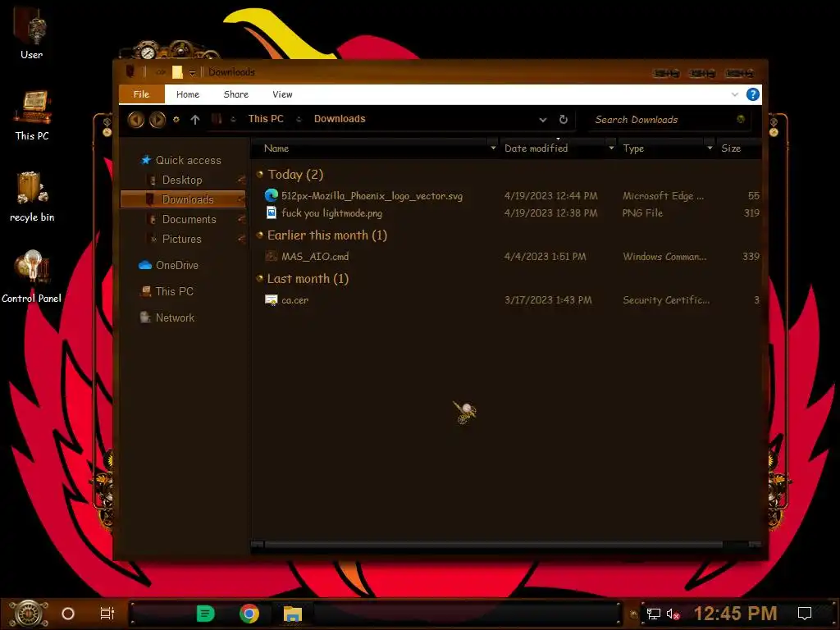This screenshot has width=840, height=630.
Task: Open the Share ribbon tab
Action: [235, 94]
